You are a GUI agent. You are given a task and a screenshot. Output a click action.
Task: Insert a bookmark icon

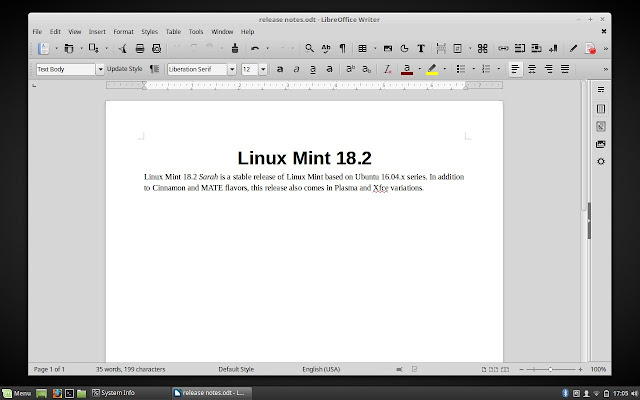point(553,49)
